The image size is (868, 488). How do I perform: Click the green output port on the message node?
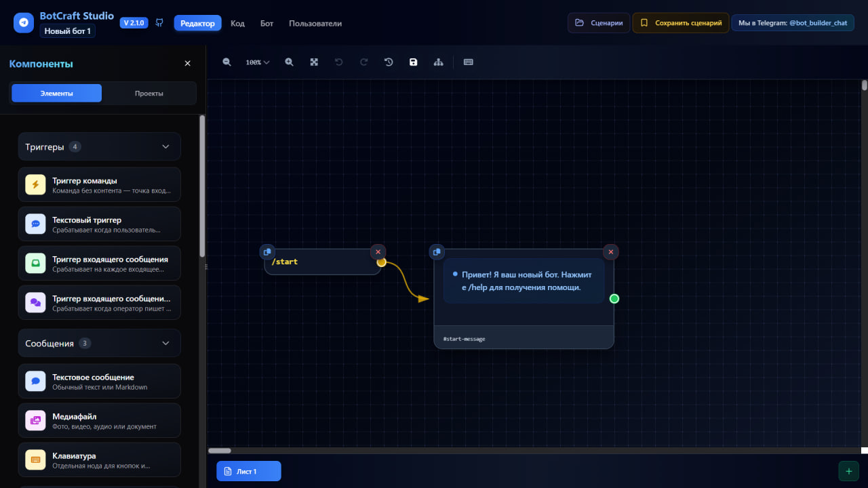(614, 298)
